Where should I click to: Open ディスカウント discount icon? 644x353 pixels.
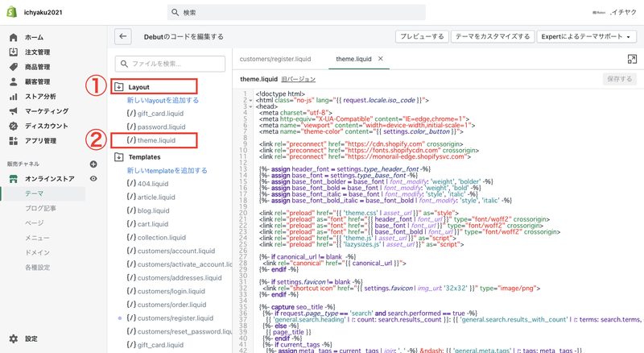(13, 126)
